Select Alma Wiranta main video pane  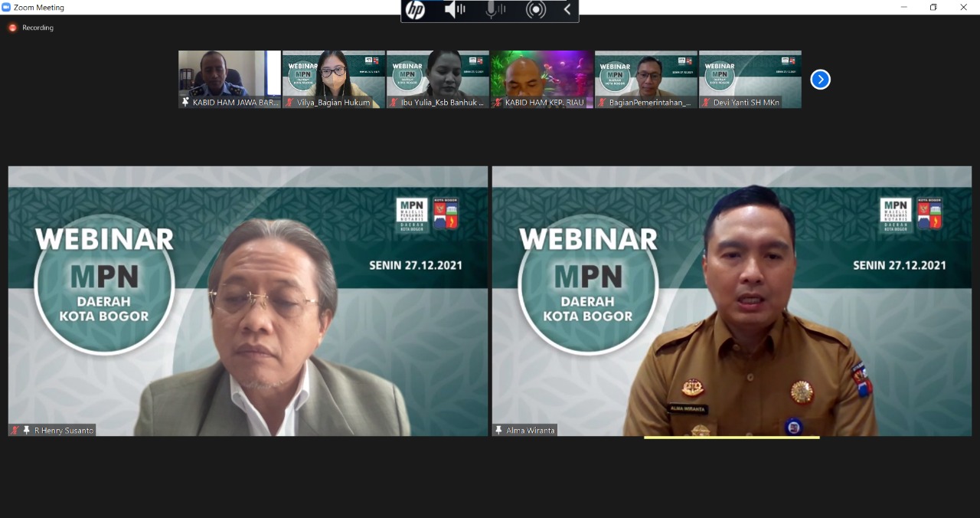point(732,301)
